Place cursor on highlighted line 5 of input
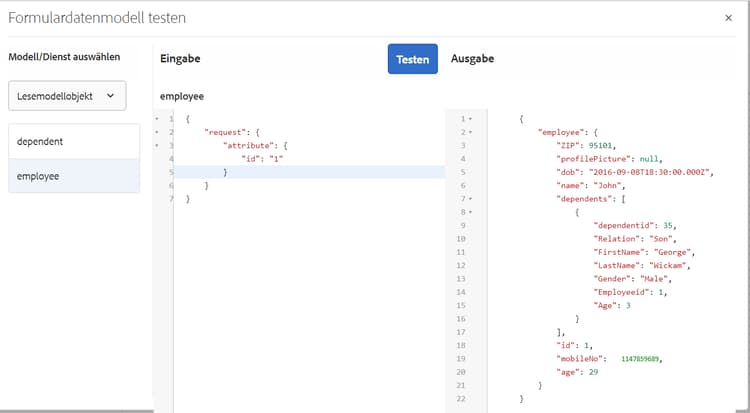The width and height of the screenshot is (750, 413). [x=300, y=172]
